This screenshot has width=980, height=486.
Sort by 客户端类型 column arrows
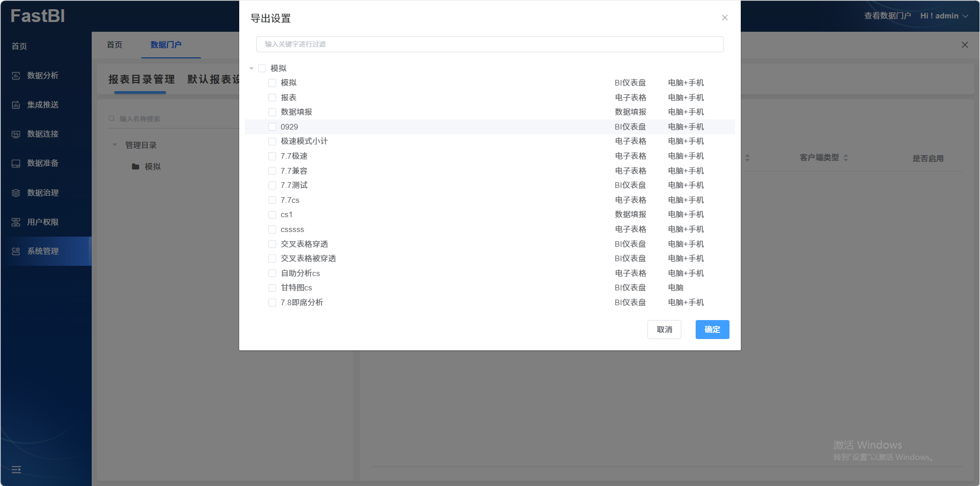point(846,158)
